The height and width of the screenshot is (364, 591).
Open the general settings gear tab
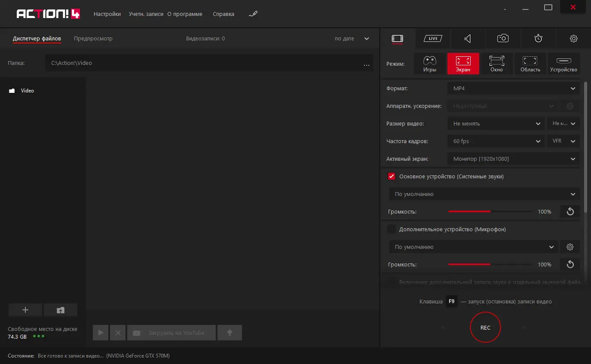[x=573, y=39]
